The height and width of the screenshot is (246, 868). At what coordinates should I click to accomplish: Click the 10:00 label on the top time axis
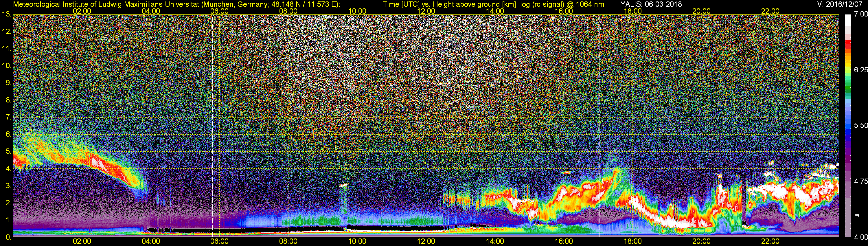[357, 11]
